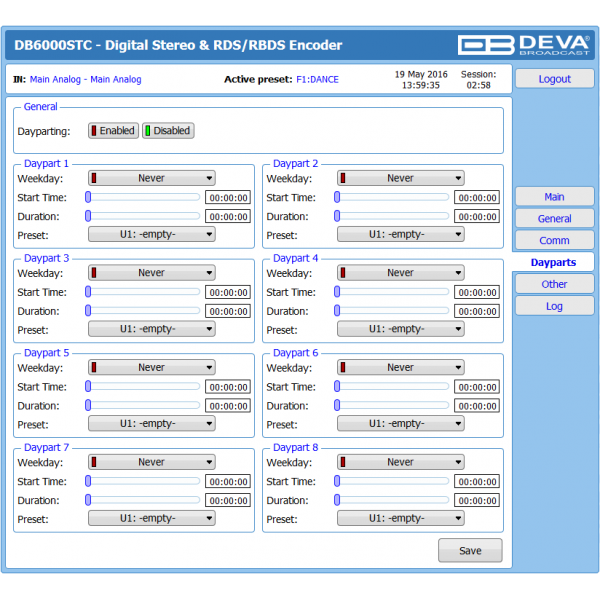This screenshot has height=600, width=600.
Task: Click Daypart 6 Start Time input field
Action: coord(477,387)
